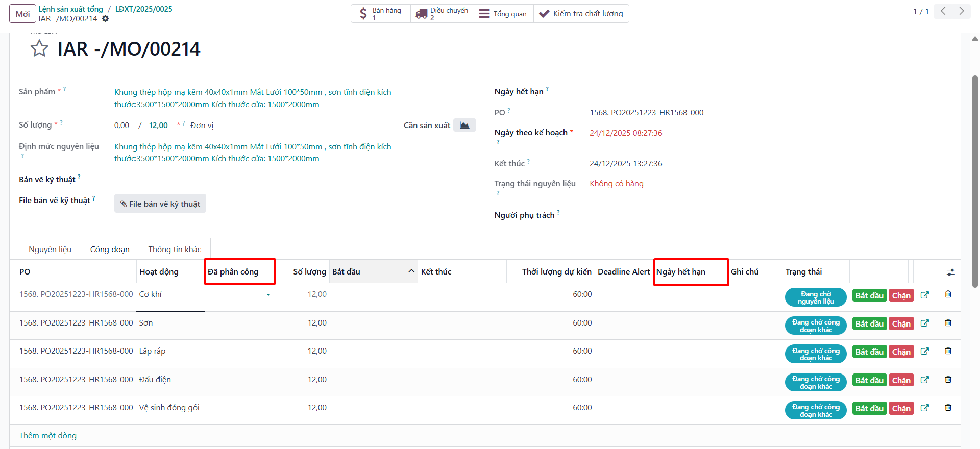Open the Bán hàng smart button

(x=381, y=14)
